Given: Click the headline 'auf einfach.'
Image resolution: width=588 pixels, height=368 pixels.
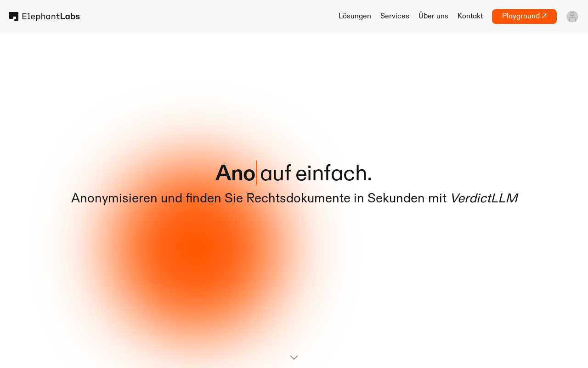Looking at the screenshot, I should coord(316,173).
